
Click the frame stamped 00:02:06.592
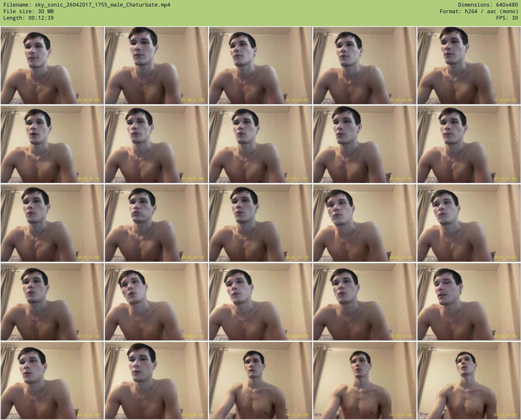point(469,66)
